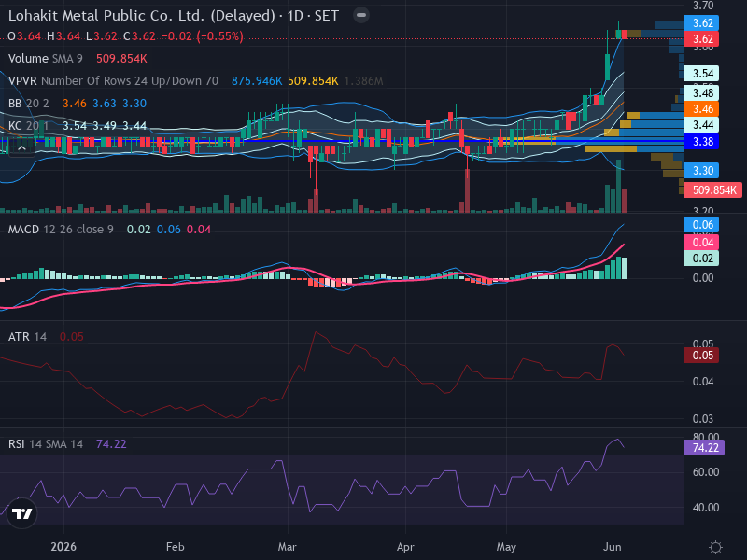Screen dimensions: 747x560
Task: Select the Lohakit Metal Public Co. Ltd. title
Action: point(174,16)
